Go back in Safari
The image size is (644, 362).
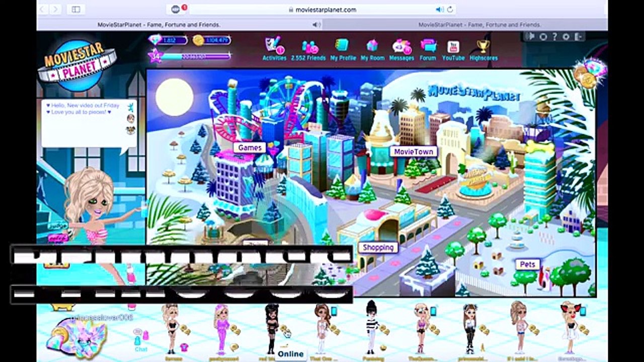(43, 9)
